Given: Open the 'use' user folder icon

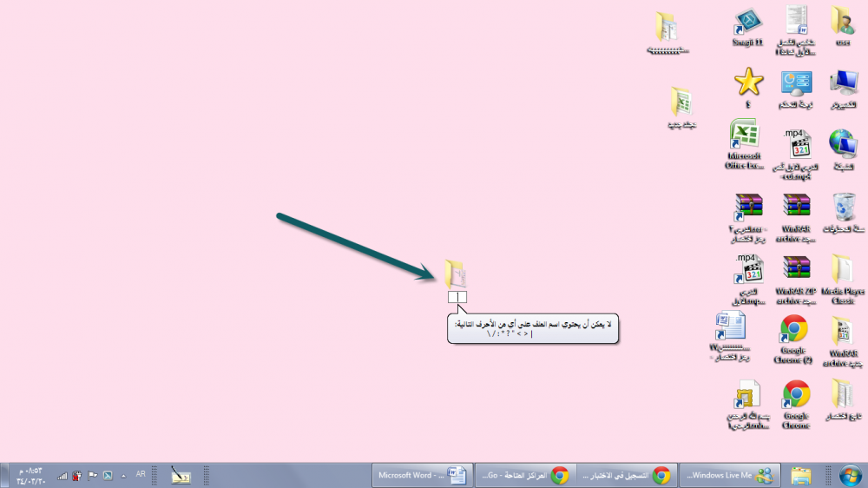Looking at the screenshot, I should (842, 23).
